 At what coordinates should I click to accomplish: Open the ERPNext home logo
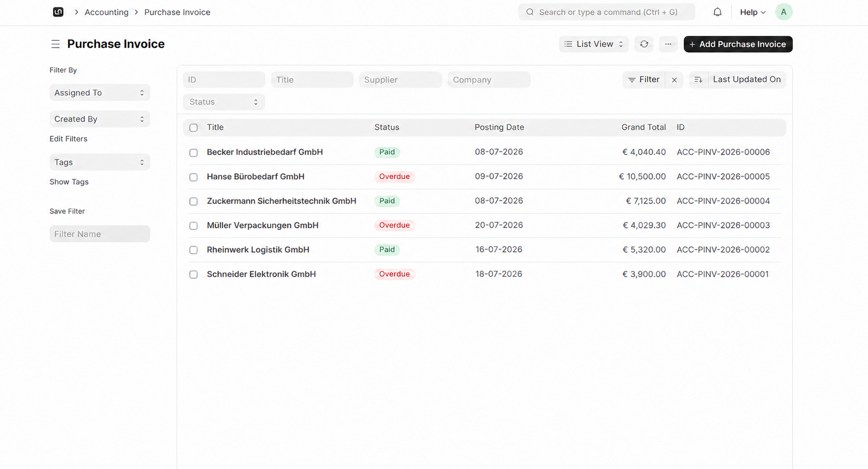[x=59, y=12]
